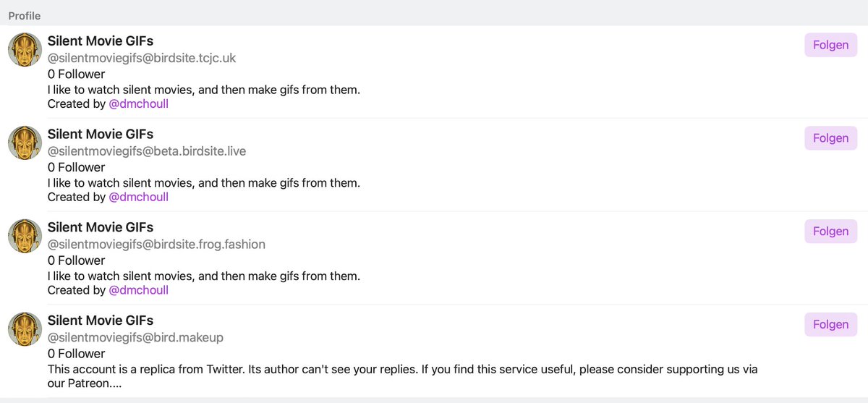Open the Silent Movie GIFs name on bird.makeup
868x403 pixels.
click(101, 321)
